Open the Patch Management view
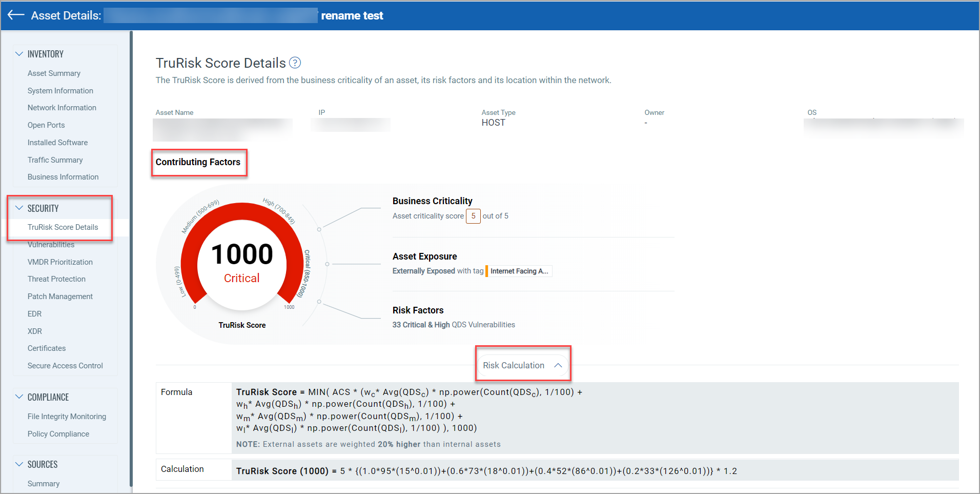Screen dimensions: 980x494 click(x=60, y=296)
